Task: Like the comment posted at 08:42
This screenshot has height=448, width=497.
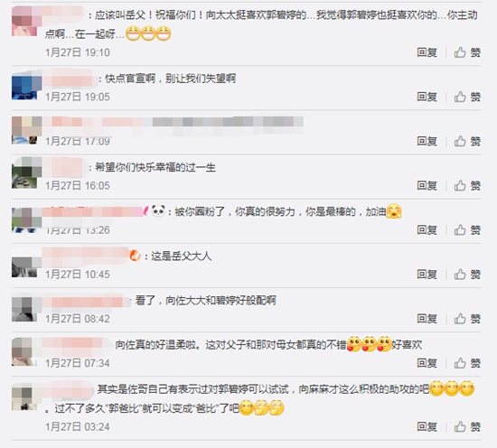Action: point(467,319)
